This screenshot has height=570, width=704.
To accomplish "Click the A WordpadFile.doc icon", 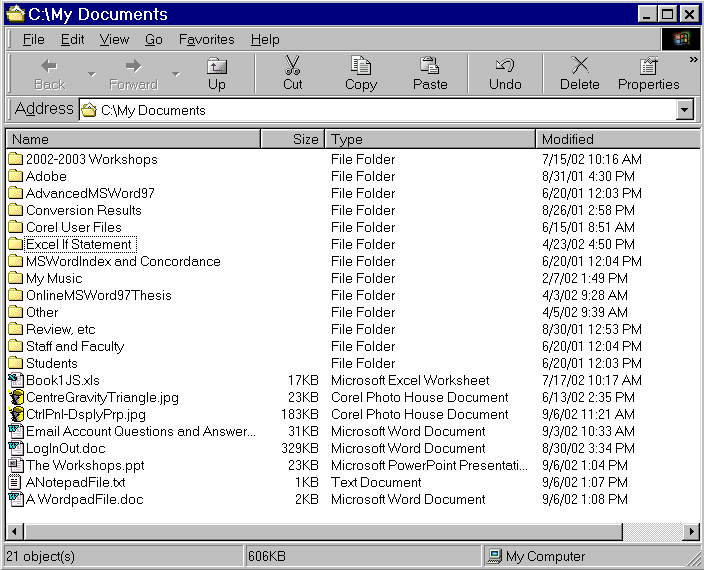I will point(16,499).
